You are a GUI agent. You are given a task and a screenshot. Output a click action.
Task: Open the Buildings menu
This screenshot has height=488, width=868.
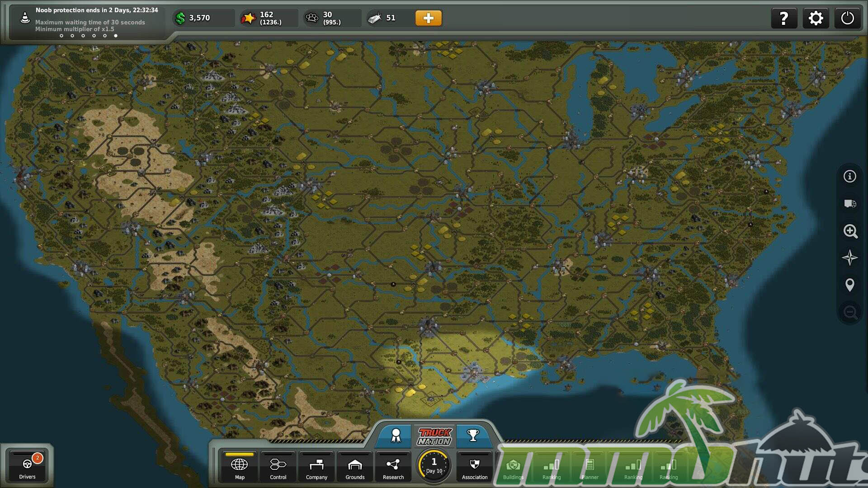point(513,468)
